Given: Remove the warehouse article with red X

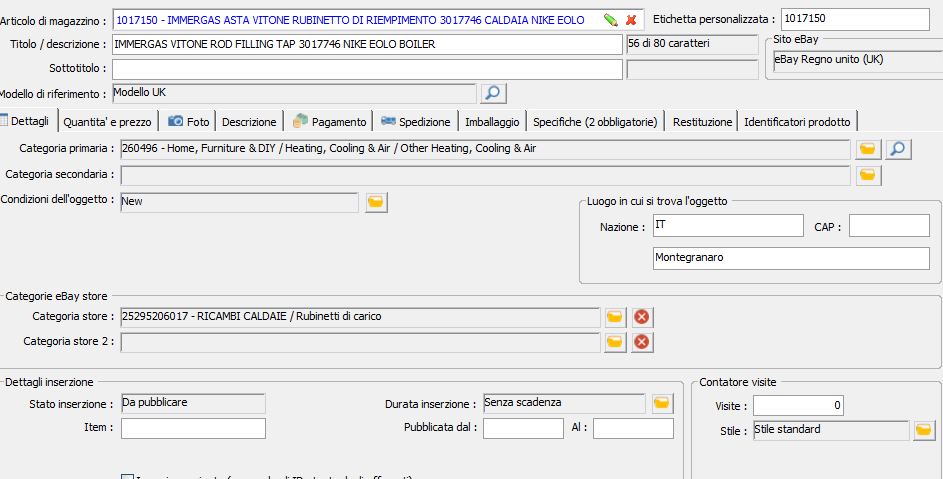Looking at the screenshot, I should 631,20.
